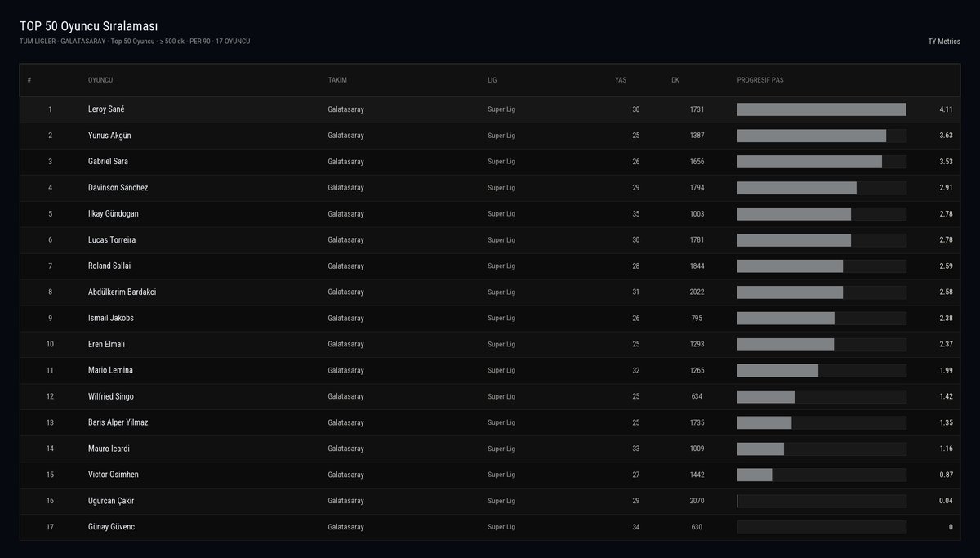Screen dimensions: 980x558
Task: Click Galatasaray in Leroy Sané's row
Action: pyautogui.click(x=345, y=109)
